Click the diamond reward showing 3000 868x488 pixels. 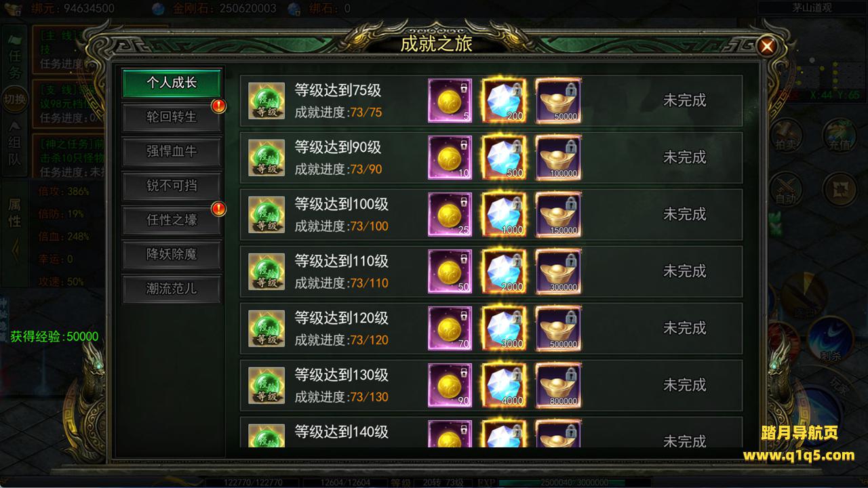(x=504, y=328)
